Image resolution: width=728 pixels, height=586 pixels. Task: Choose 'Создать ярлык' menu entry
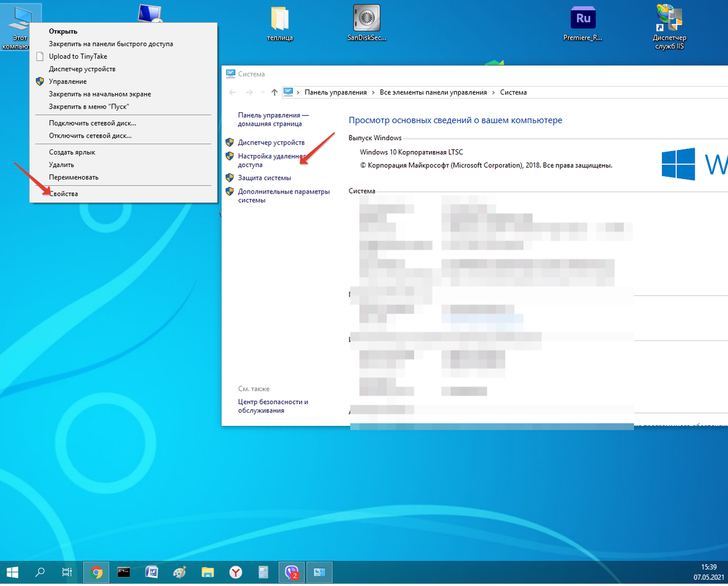tap(123, 152)
